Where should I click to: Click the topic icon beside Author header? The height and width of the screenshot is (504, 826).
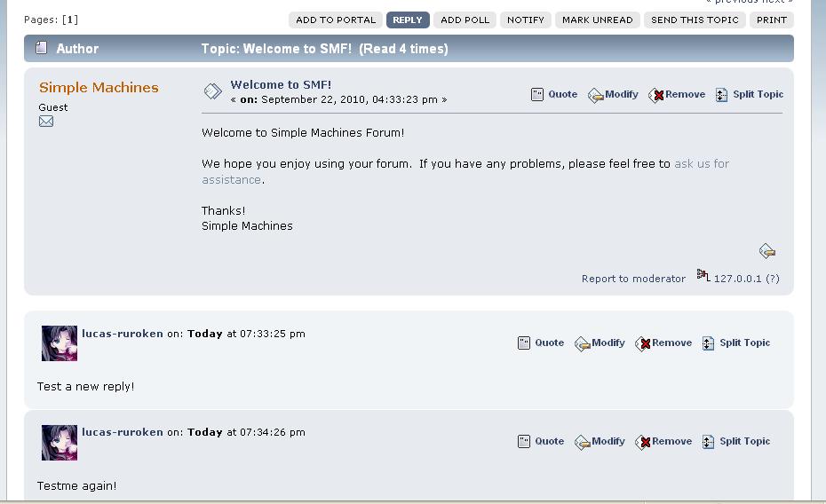click(x=41, y=48)
